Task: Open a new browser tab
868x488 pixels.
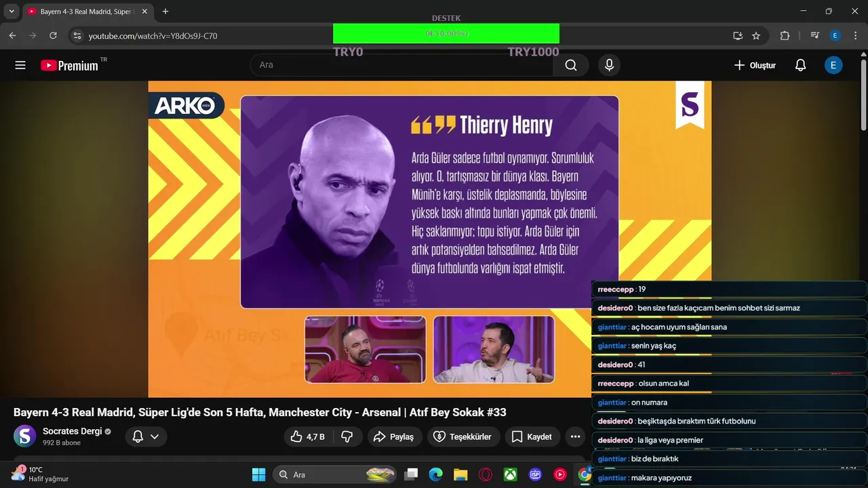Action: pyautogui.click(x=165, y=12)
